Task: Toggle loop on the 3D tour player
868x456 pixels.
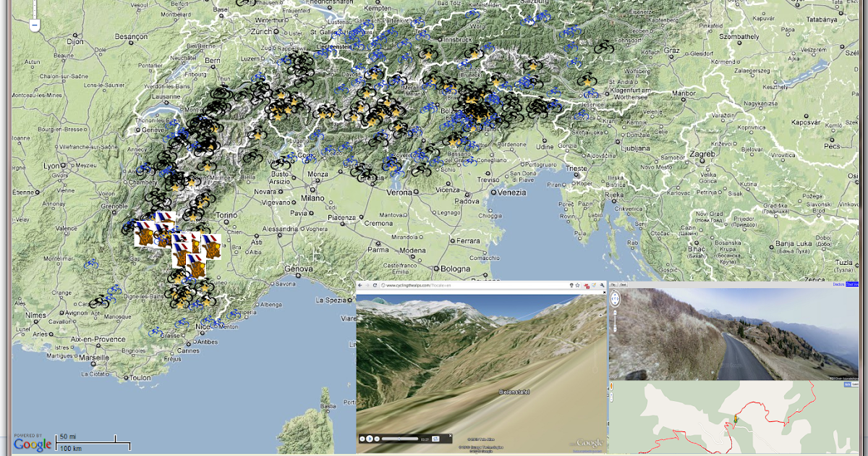Action: pyautogui.click(x=435, y=439)
